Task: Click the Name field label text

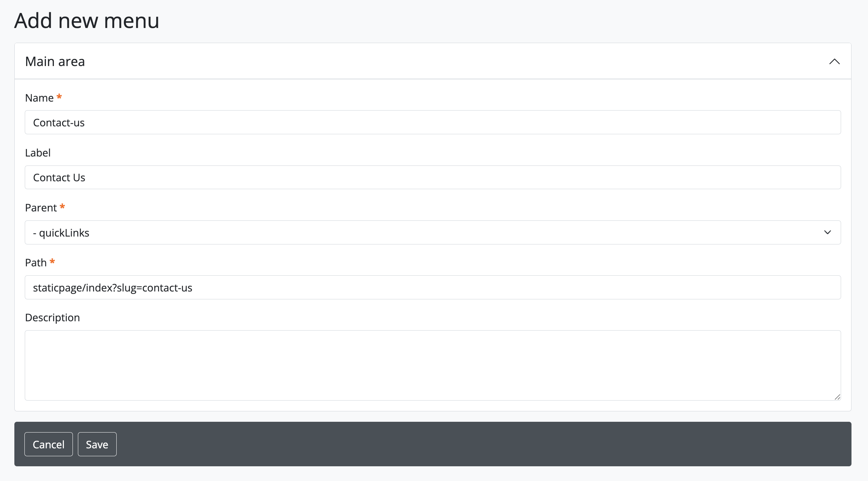Action: click(39, 98)
